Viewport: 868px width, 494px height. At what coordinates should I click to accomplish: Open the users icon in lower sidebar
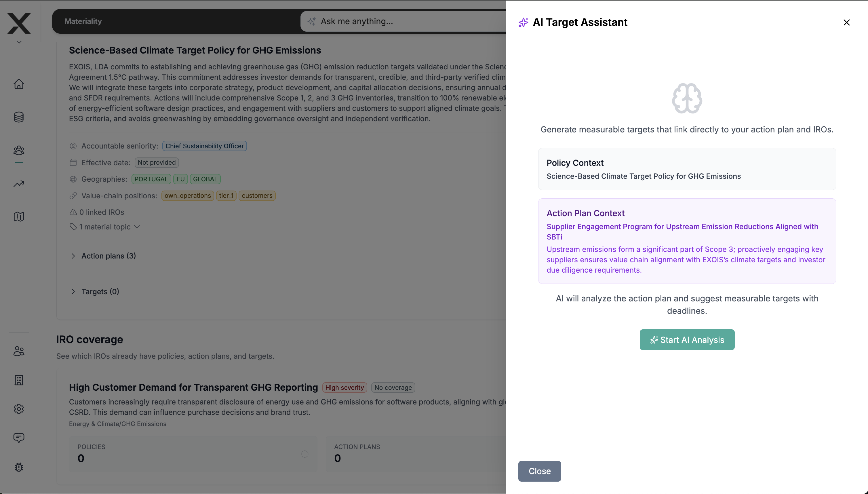[x=19, y=351]
